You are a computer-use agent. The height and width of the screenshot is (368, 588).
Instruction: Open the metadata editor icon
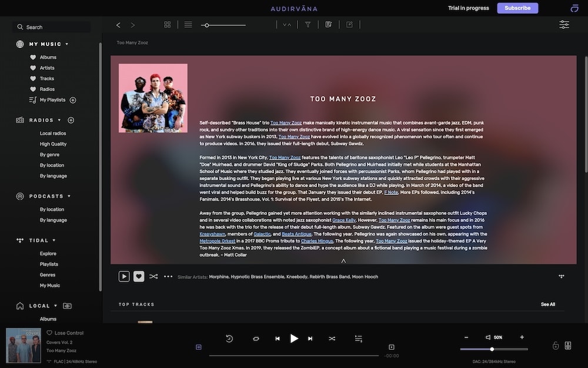(x=329, y=24)
